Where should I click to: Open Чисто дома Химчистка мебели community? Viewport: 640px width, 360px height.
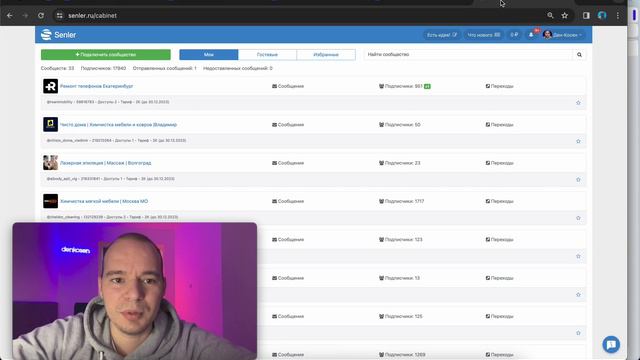click(x=118, y=124)
